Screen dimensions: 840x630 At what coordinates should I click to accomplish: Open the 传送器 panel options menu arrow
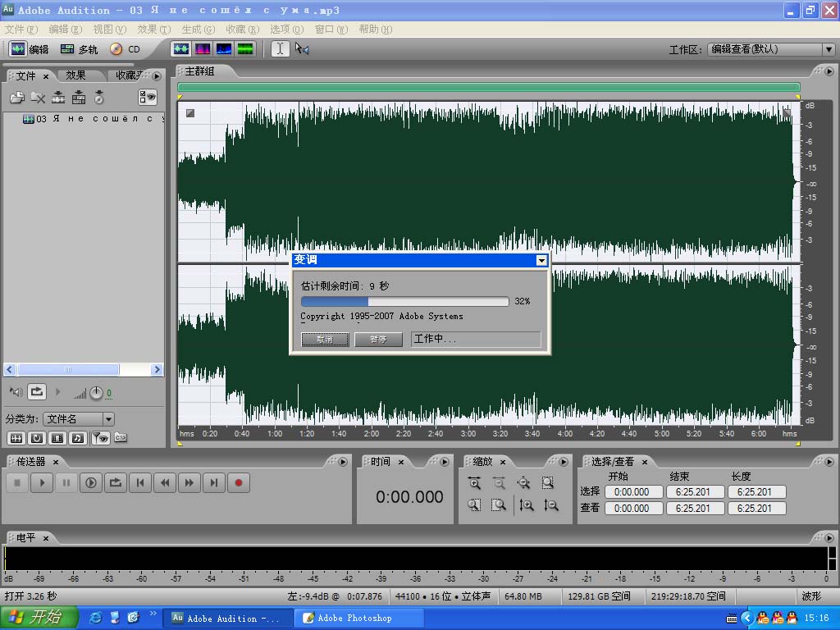343,462
